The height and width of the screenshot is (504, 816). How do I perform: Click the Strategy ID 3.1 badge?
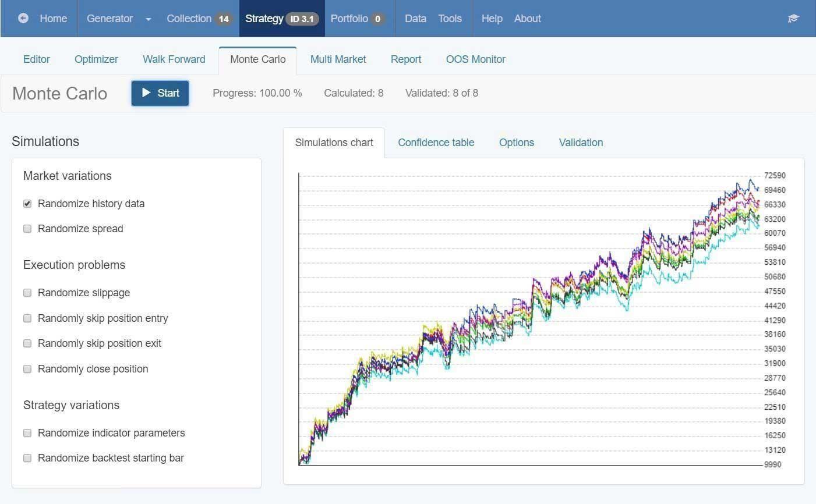coord(302,19)
